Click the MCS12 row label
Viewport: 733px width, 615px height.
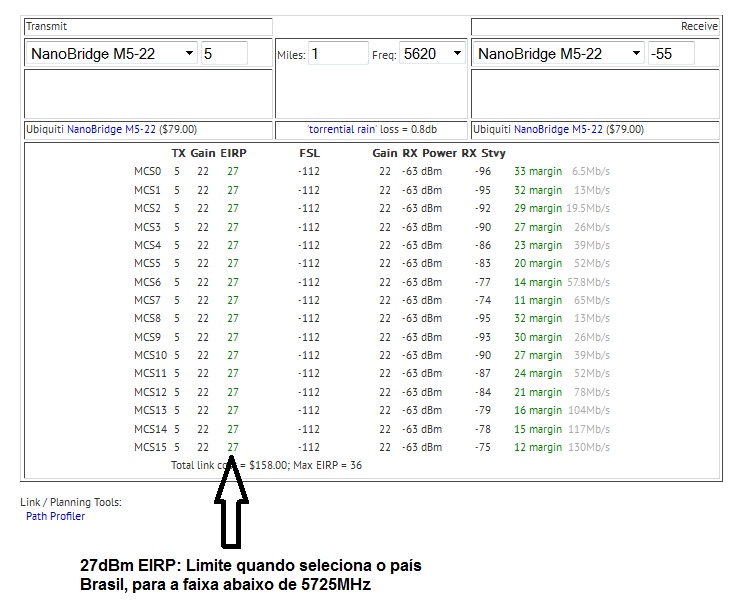(x=150, y=392)
